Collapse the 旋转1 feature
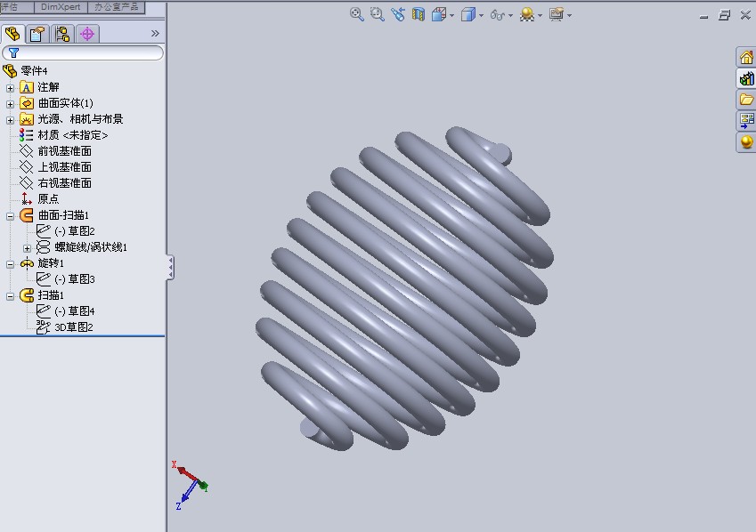Viewport: 756px width, 532px height. [10, 264]
